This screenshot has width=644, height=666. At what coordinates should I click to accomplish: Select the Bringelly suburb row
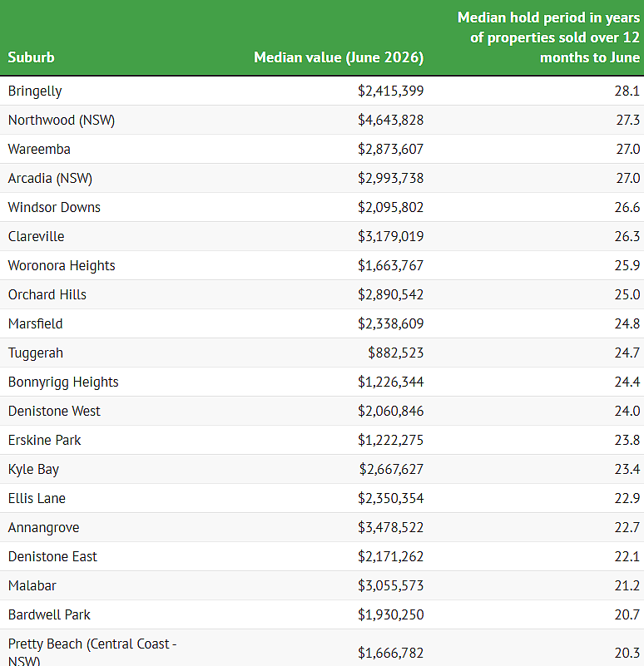pos(322,91)
